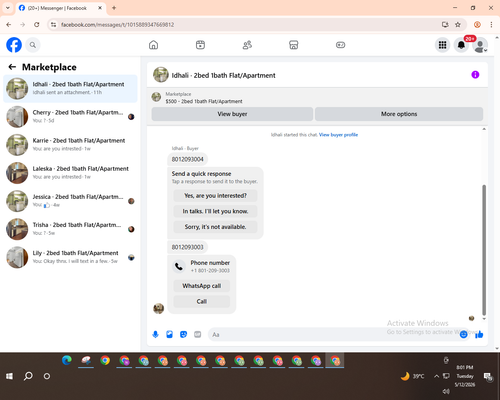The image size is (500, 400).
Task: Open the purple conversation information icon
Action: coord(475,75)
